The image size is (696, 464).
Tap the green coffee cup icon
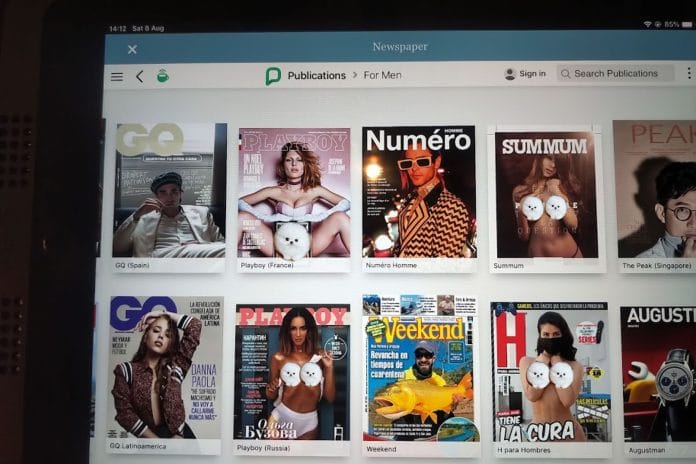(x=163, y=75)
